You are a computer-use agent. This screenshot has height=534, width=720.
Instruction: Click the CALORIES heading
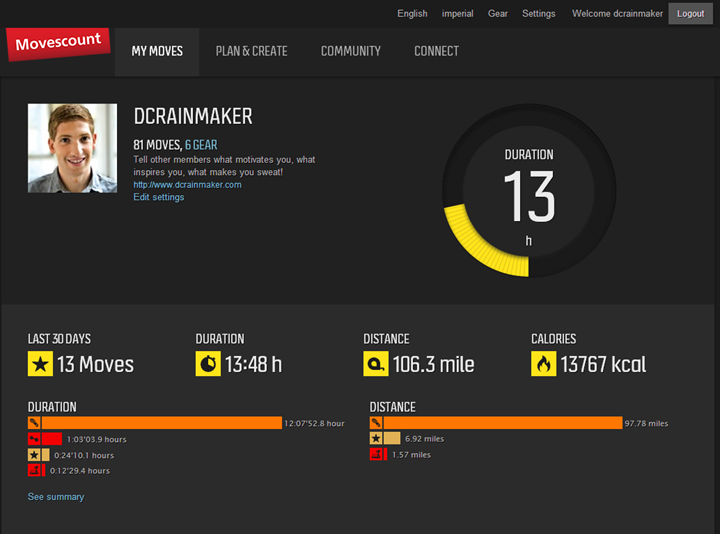pyautogui.click(x=554, y=339)
